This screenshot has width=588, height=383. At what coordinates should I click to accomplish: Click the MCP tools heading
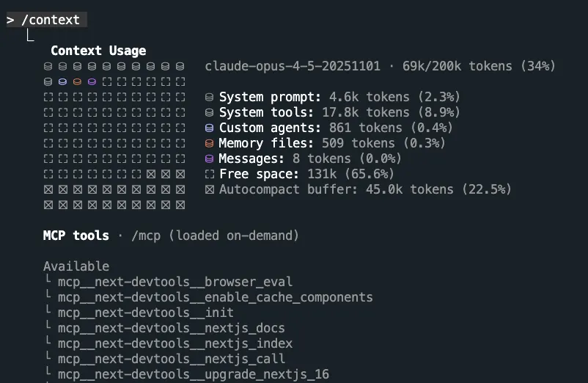pos(76,236)
